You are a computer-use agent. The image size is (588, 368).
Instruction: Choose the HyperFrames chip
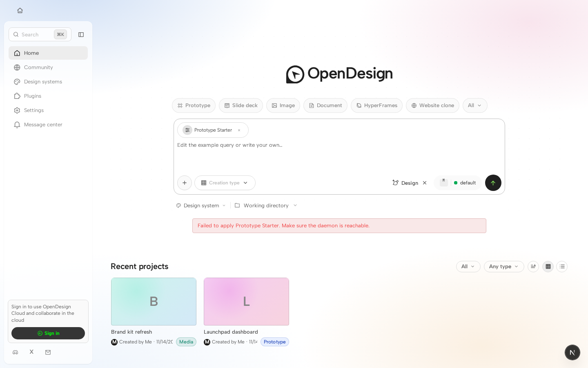pyautogui.click(x=376, y=105)
